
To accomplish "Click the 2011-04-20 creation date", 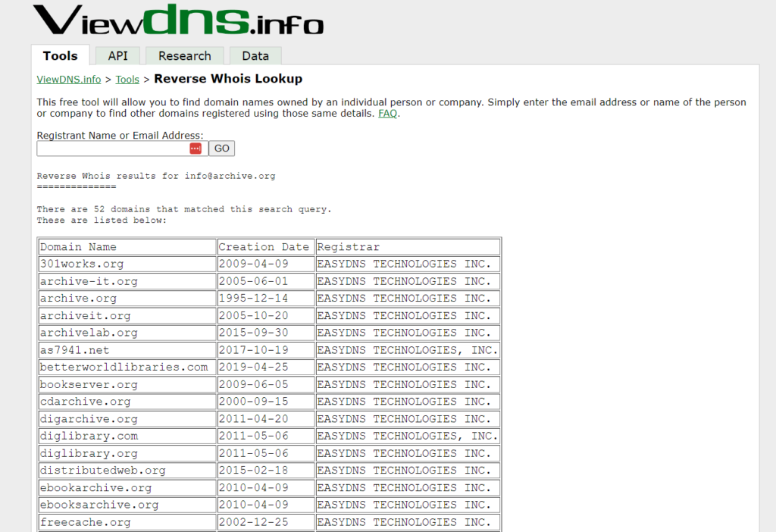I will [266, 418].
